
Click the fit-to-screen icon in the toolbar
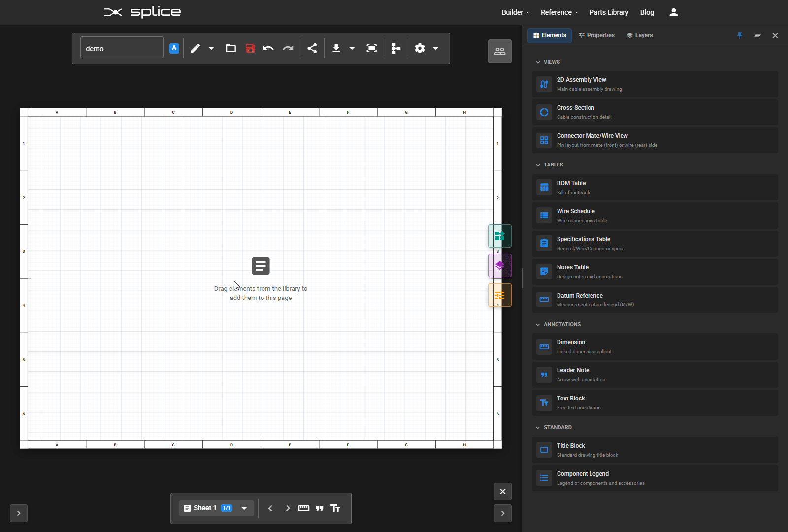tap(371, 48)
